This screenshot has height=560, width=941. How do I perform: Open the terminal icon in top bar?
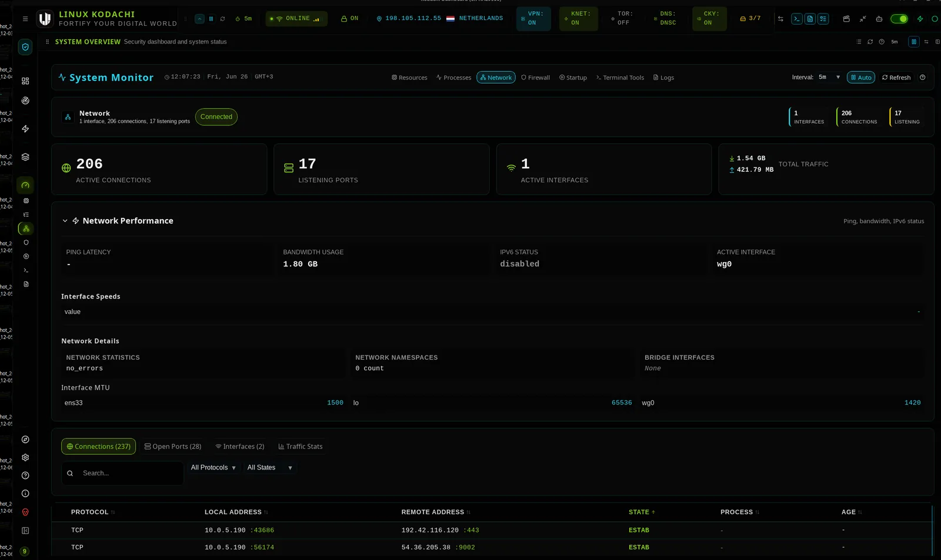[x=796, y=19]
